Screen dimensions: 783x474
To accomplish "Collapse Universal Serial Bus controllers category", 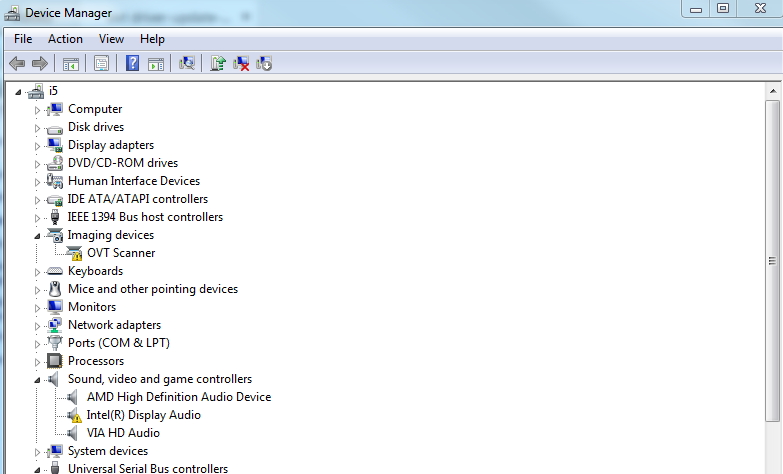I will [37, 470].
